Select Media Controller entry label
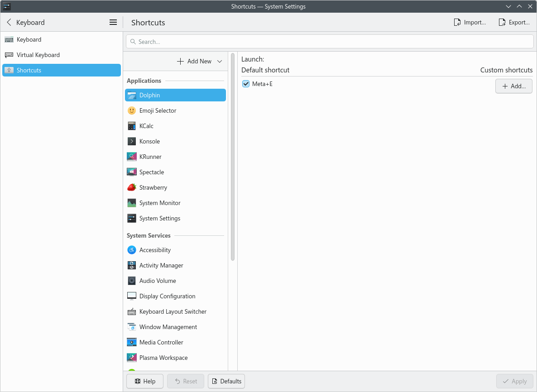 pyautogui.click(x=161, y=342)
